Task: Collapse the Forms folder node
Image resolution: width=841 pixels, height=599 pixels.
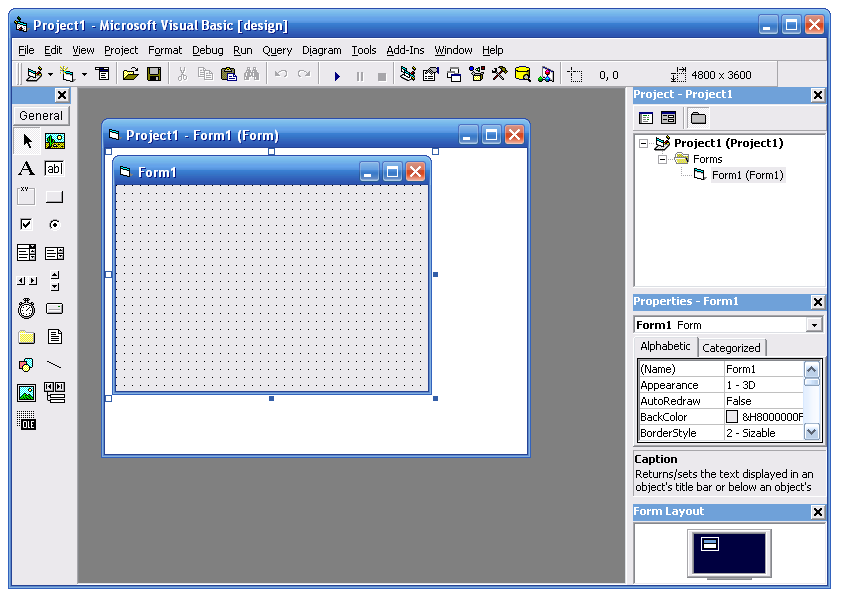Action: [662, 159]
